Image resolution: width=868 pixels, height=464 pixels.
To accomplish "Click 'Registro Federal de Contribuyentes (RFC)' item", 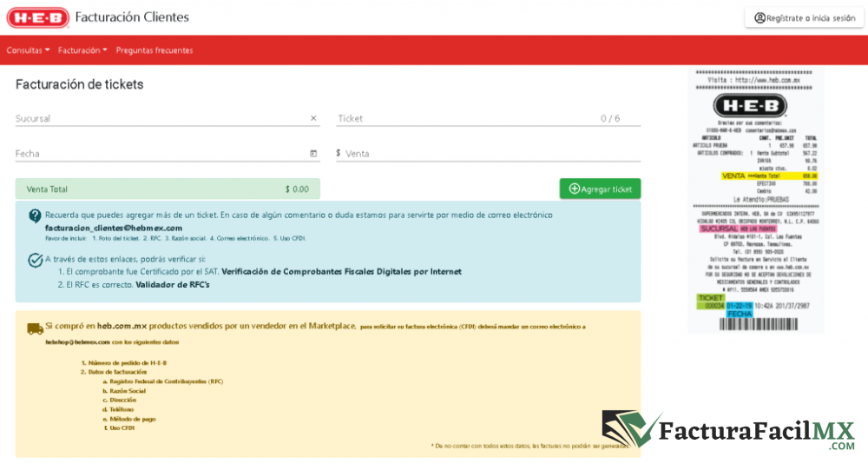I will tap(166, 381).
